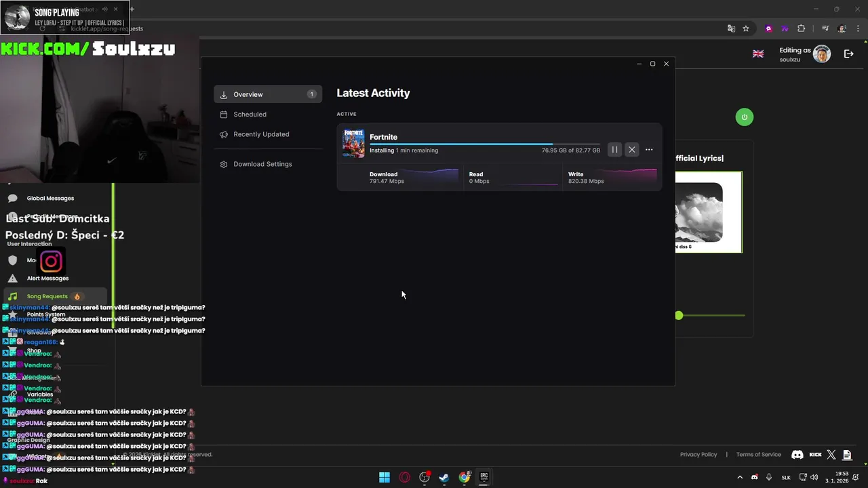This screenshot has height=488, width=868.
Task: Click the purple 7TV Chrome extension icon
Action: (785, 28)
